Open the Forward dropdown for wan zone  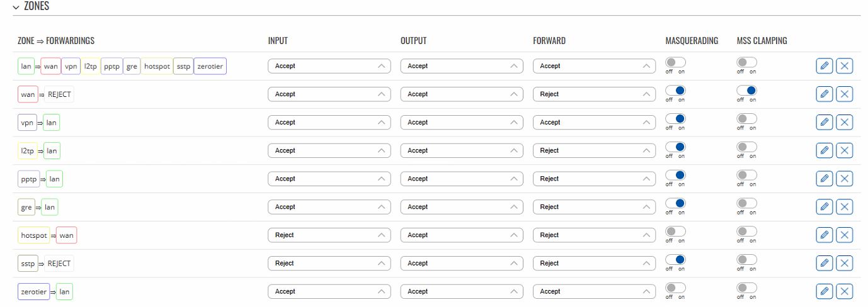(594, 94)
